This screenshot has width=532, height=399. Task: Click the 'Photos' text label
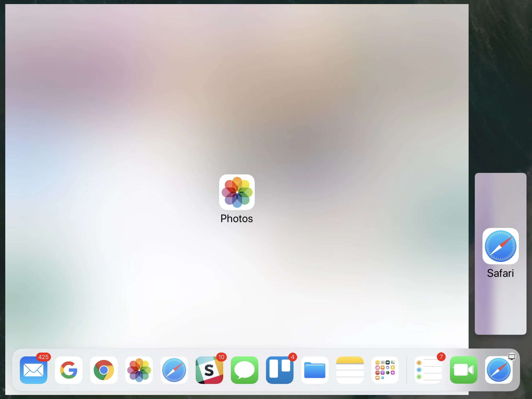point(237,219)
